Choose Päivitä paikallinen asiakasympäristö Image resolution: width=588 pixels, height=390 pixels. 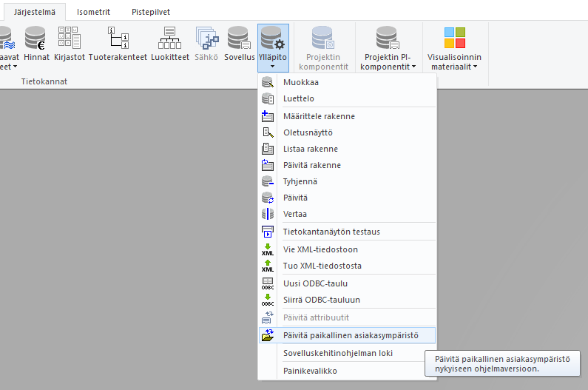351,335
